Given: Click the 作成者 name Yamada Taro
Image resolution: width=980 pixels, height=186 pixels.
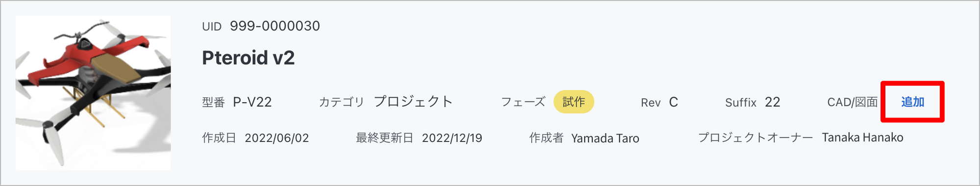Looking at the screenshot, I should coord(605,139).
